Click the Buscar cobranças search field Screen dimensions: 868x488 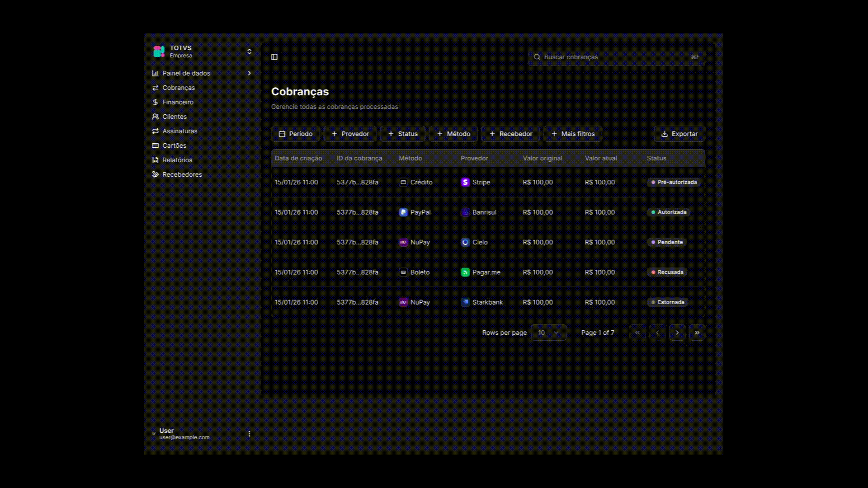coord(617,57)
